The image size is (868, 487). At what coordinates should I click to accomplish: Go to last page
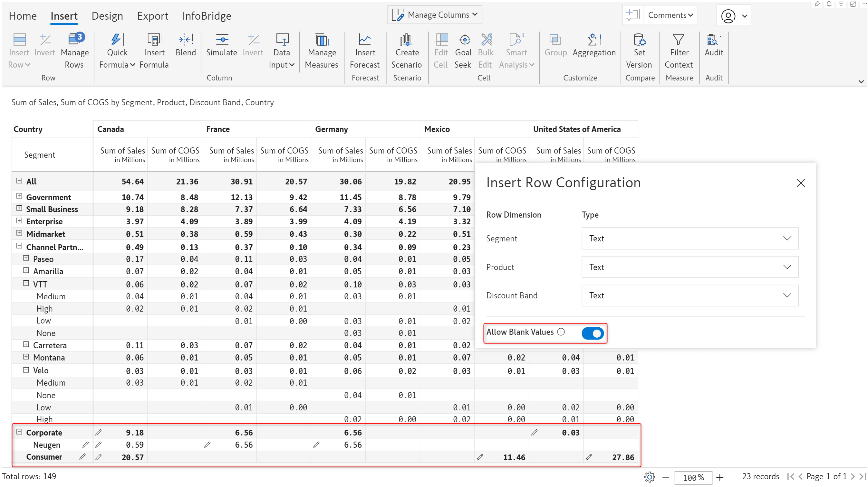(862, 477)
